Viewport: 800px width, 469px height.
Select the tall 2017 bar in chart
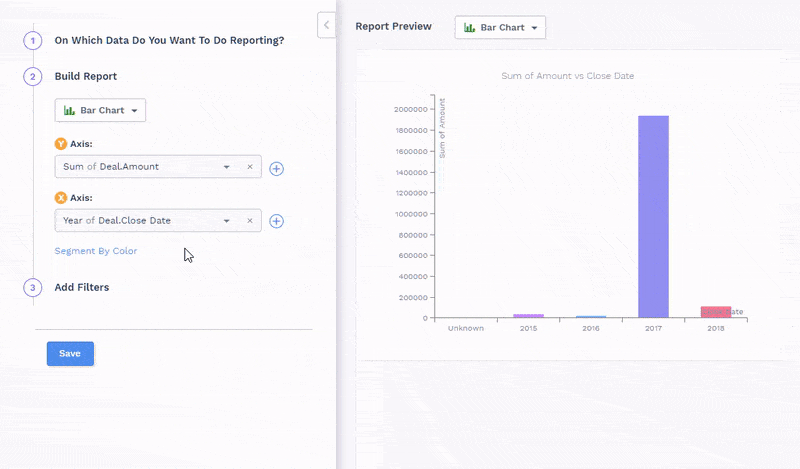point(653,216)
